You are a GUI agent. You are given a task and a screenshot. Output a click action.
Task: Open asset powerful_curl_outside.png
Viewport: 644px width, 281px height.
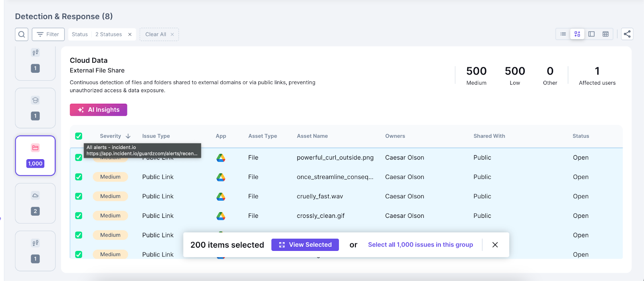[x=335, y=158]
